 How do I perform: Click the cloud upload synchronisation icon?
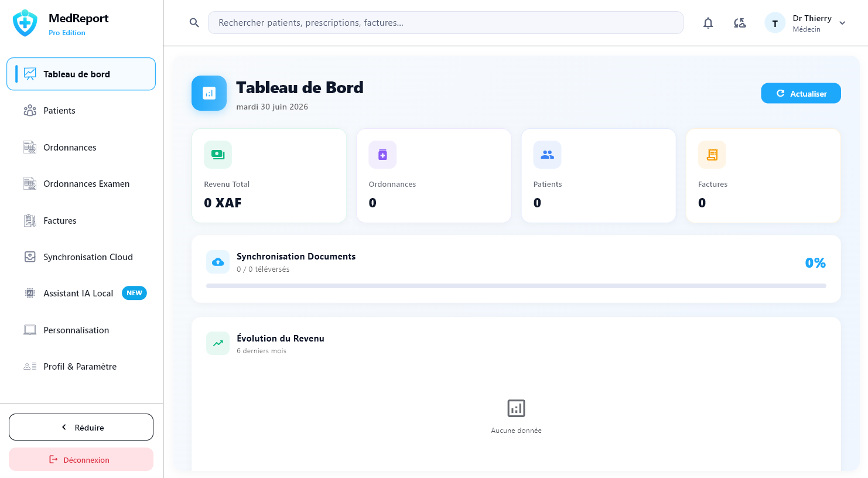218,262
